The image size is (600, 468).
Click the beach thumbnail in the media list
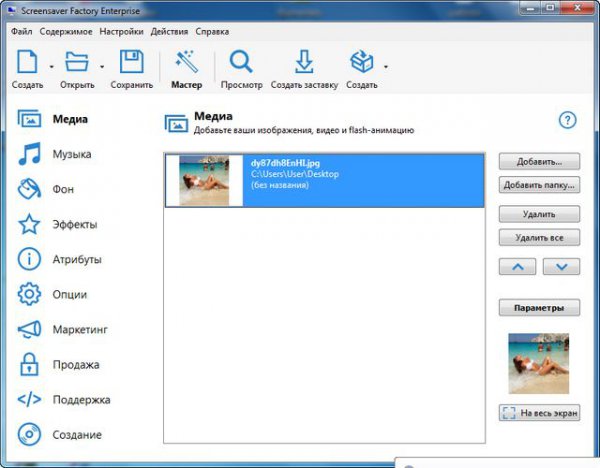[204, 180]
